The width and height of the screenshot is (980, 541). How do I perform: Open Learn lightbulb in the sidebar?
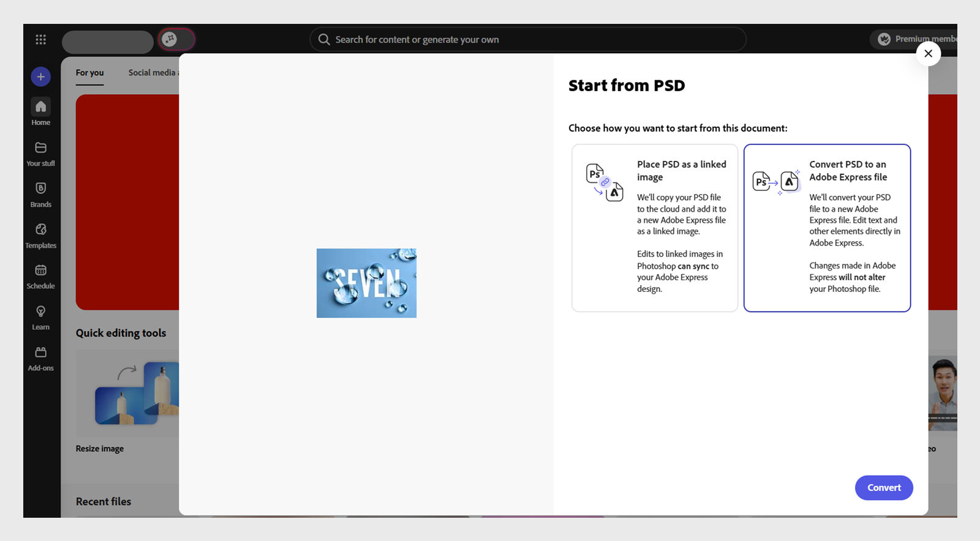point(40,317)
